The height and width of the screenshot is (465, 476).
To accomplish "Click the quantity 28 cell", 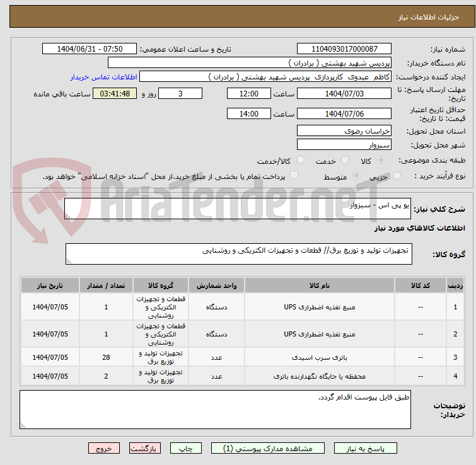I will (x=106, y=357).
